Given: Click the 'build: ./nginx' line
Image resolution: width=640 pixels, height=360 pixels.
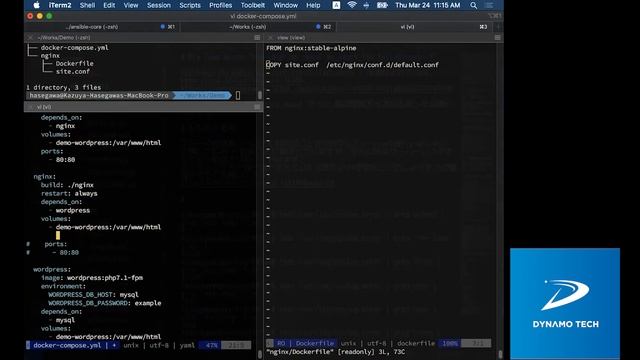Looking at the screenshot, I should click(67, 185).
